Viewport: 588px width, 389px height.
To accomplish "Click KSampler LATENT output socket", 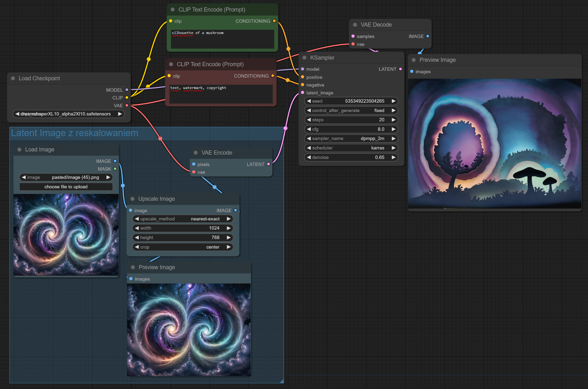I will (x=400, y=69).
